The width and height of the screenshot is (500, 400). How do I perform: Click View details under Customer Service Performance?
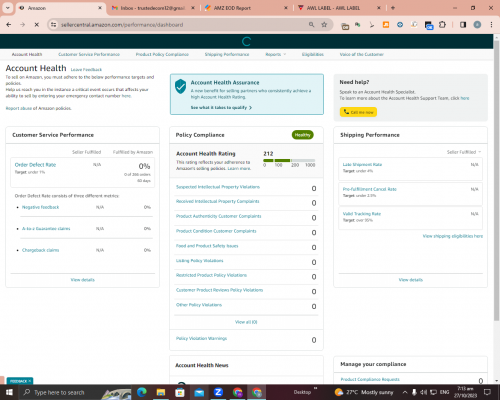point(83,280)
